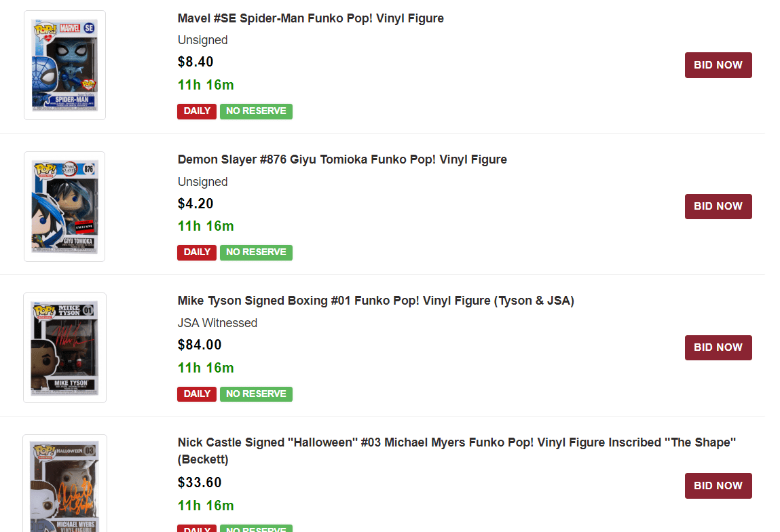Click the DAILY badge on Spider-Man listing
780x532 pixels.
(x=196, y=111)
